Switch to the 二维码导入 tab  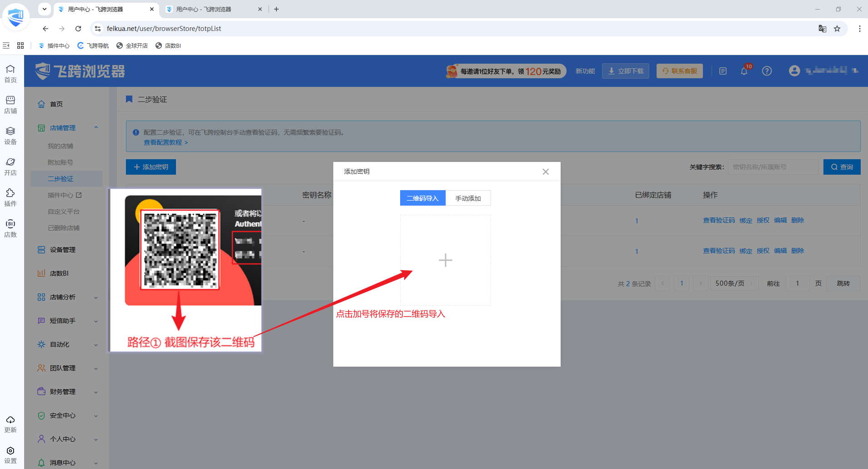[x=423, y=198]
